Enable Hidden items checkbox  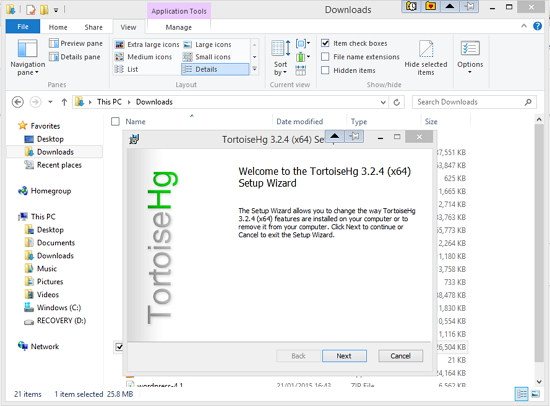pos(325,70)
